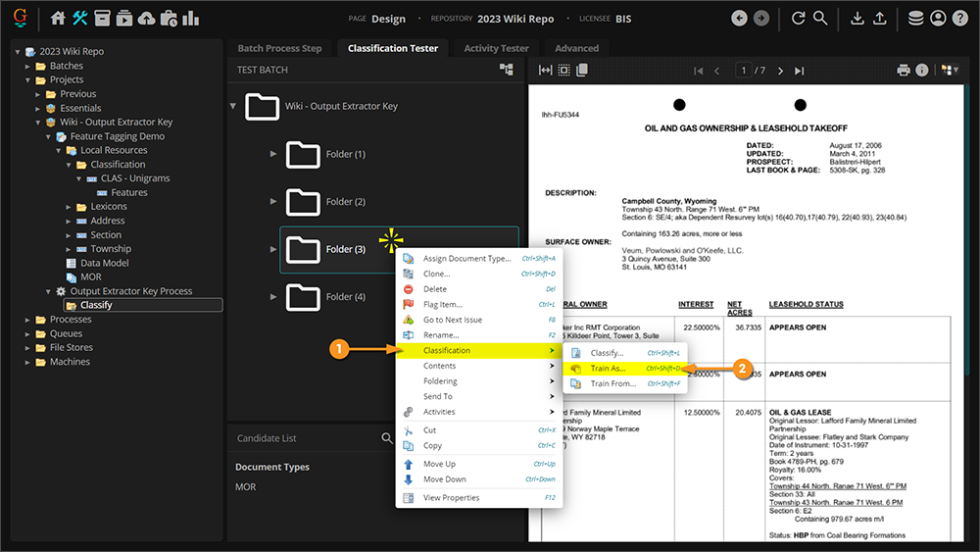
Task: Print the document using printer icon
Action: point(904,71)
